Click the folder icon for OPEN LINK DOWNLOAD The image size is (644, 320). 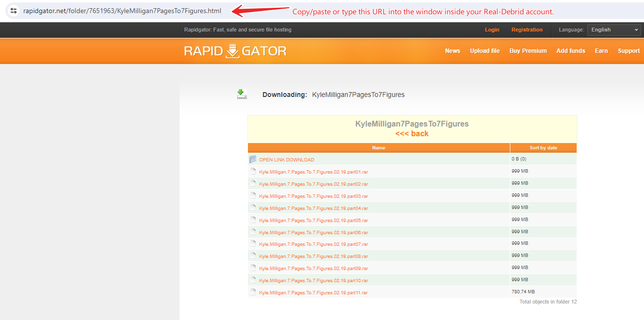point(253,160)
